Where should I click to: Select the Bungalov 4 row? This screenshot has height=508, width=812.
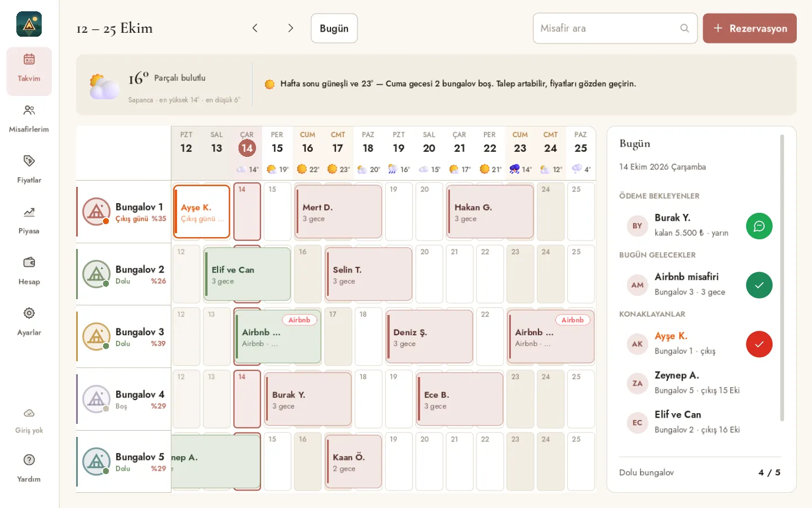[x=123, y=399]
